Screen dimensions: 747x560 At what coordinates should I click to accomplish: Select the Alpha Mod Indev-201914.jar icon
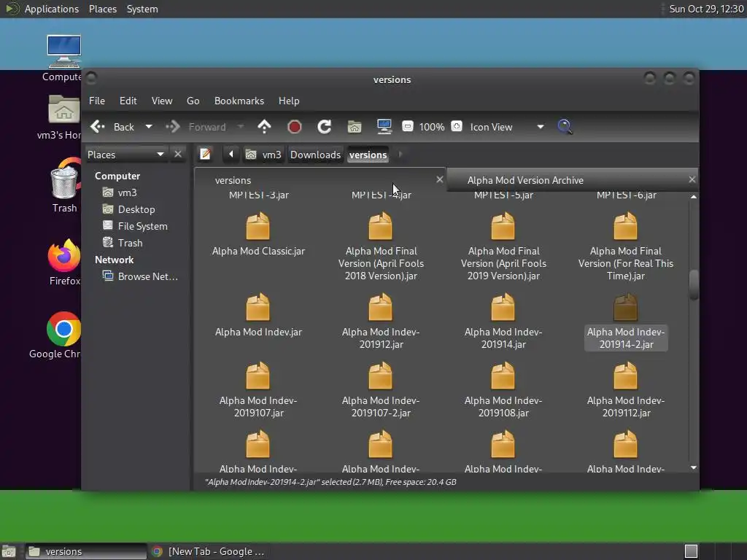coord(503,307)
